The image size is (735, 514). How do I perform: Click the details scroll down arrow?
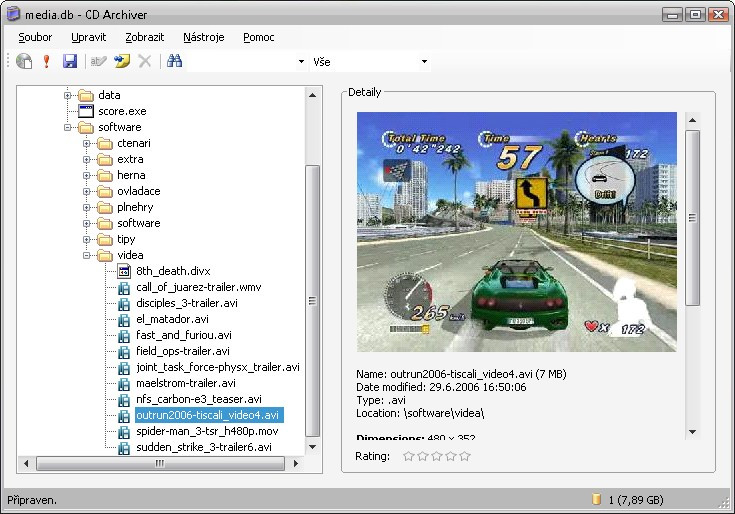pos(692,432)
